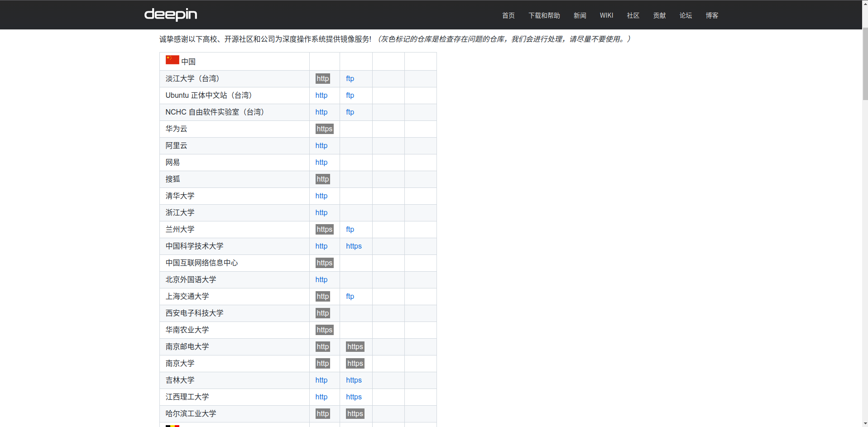Click greyed http for 淡江大学
868x427 pixels.
323,79
